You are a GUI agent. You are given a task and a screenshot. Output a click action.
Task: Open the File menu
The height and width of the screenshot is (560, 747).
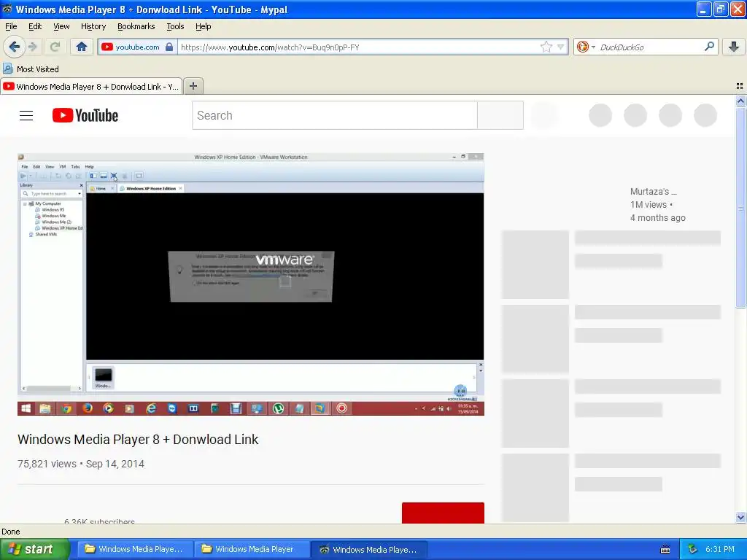click(x=11, y=26)
